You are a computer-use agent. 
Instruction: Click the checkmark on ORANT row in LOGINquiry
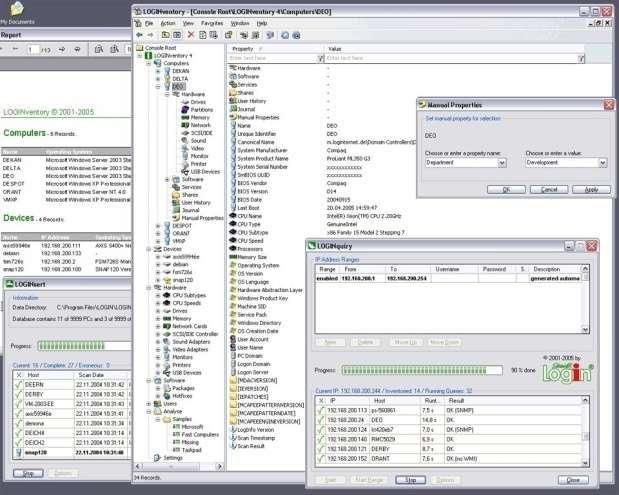321,459
